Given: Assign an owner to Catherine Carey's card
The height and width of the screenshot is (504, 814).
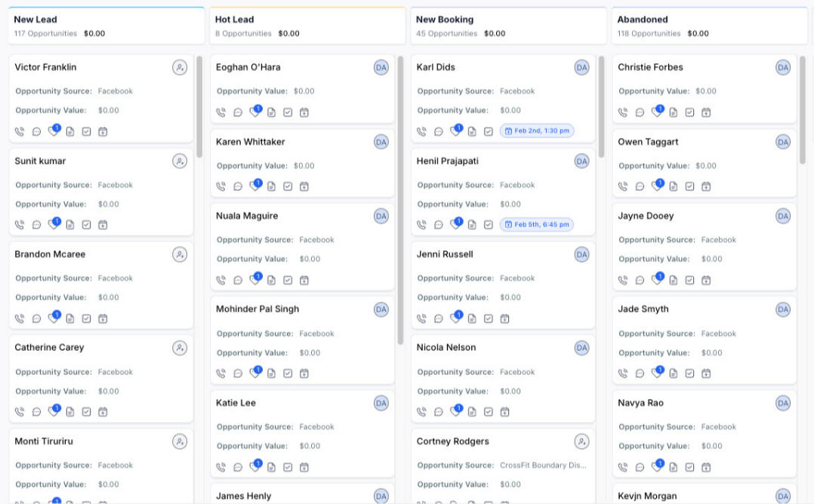Looking at the screenshot, I should pyautogui.click(x=179, y=348).
